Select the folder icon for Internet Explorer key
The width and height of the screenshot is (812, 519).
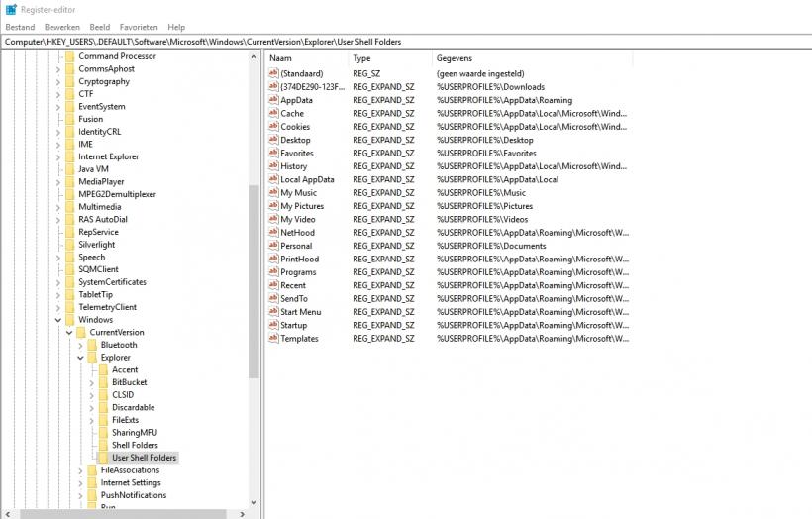point(69,156)
